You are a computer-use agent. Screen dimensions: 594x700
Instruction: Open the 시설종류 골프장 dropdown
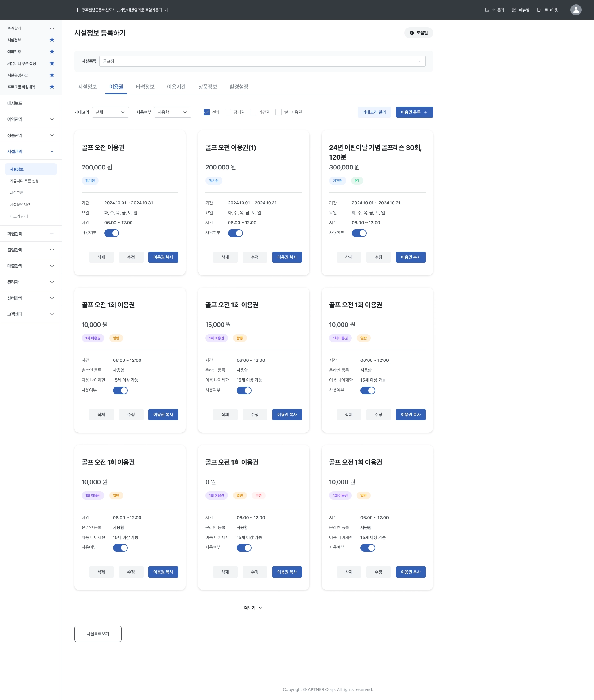(x=262, y=61)
